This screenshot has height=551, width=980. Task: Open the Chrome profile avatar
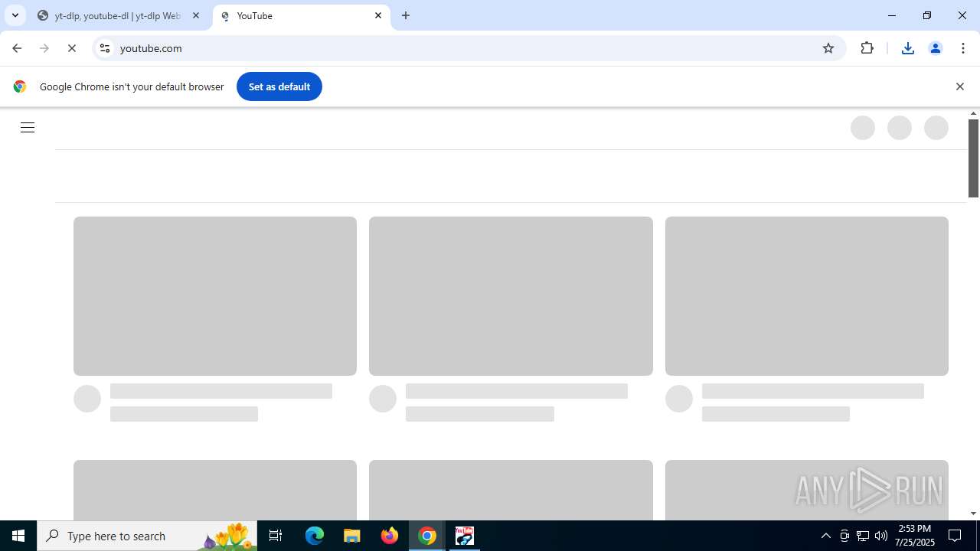(x=936, y=48)
